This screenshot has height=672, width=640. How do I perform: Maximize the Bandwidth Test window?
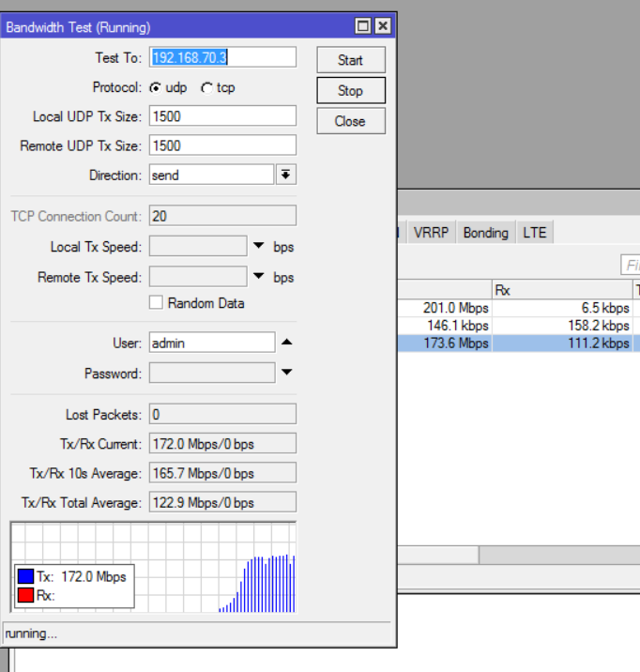click(x=363, y=26)
